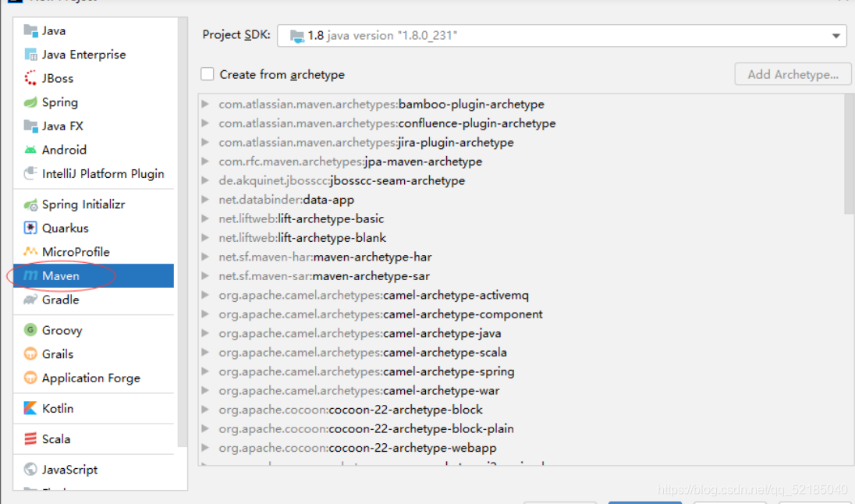Click the Application Forge icon
The width and height of the screenshot is (855, 504).
(x=30, y=378)
